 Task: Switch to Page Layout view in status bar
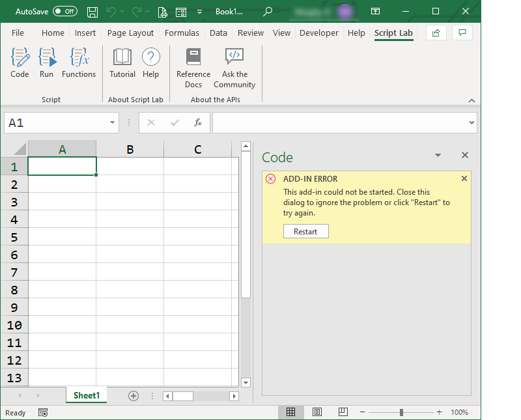coord(317,412)
